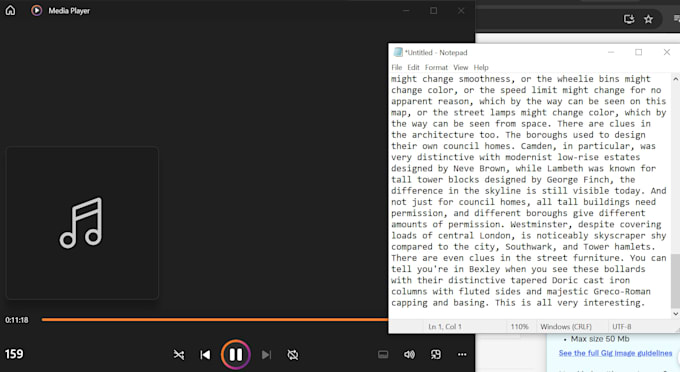Screen dimensions: 680x372
Task: Click browser install app icon
Action: click(629, 19)
